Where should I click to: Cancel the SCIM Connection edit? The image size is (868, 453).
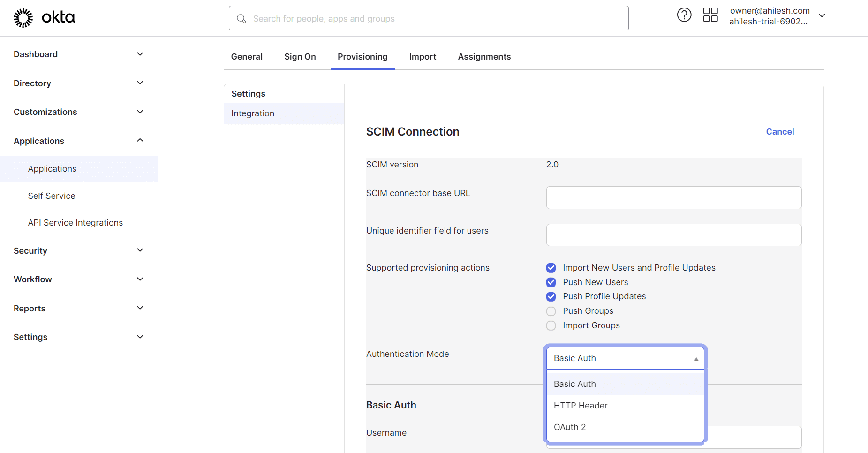click(x=779, y=132)
